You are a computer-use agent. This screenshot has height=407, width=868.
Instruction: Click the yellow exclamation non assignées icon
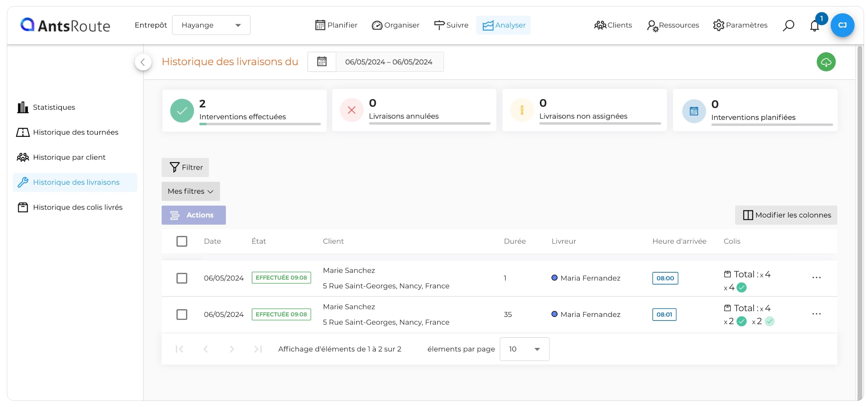pos(522,110)
